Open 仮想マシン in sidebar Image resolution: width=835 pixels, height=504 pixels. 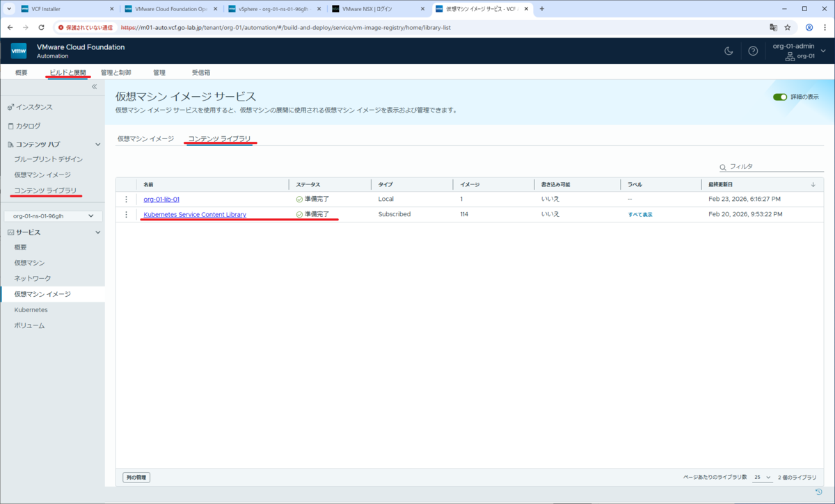tap(29, 263)
